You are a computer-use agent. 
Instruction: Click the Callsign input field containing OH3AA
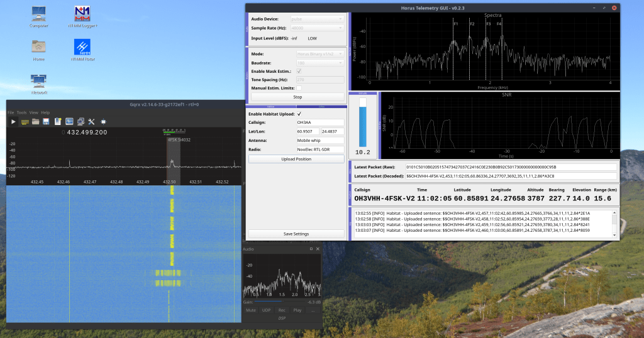tap(319, 123)
